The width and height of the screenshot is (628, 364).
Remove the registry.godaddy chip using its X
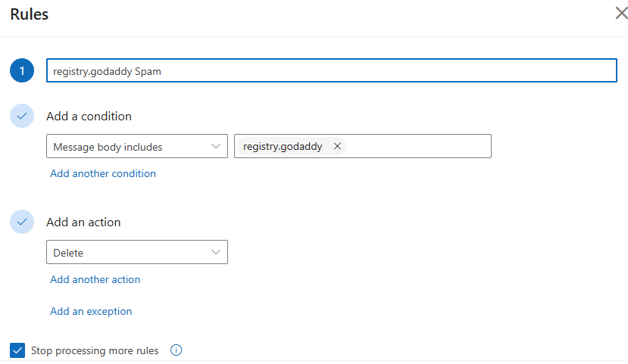coord(337,146)
